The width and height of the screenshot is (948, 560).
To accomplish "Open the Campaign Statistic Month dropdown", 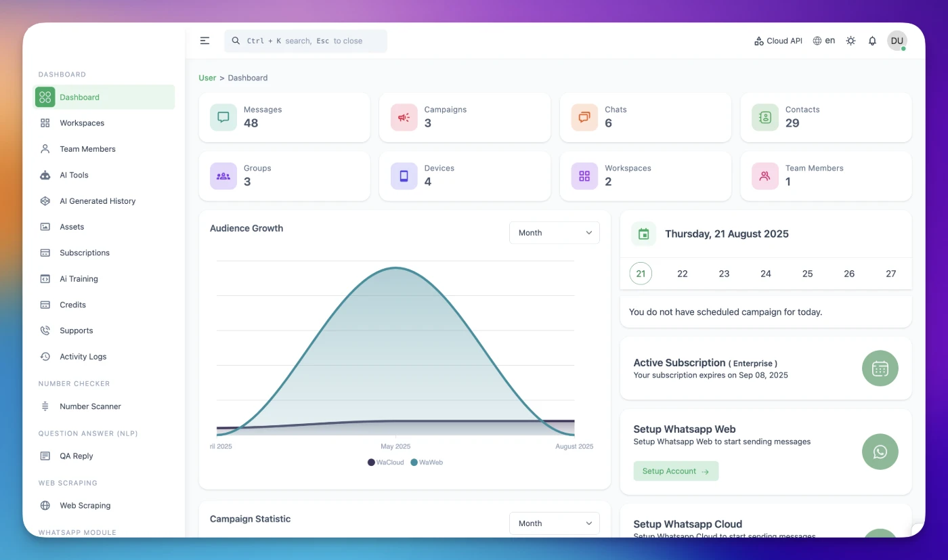I will pos(554,523).
